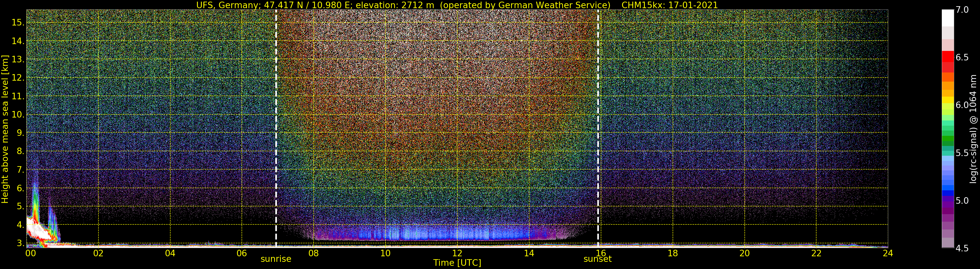Screen dimensions: 980x269
Task: Pick the bright red colorbar segment beside 6.5
Action: (948, 56)
